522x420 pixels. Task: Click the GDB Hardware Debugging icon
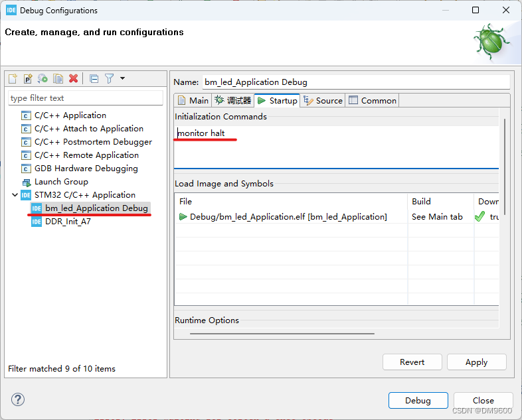point(26,169)
